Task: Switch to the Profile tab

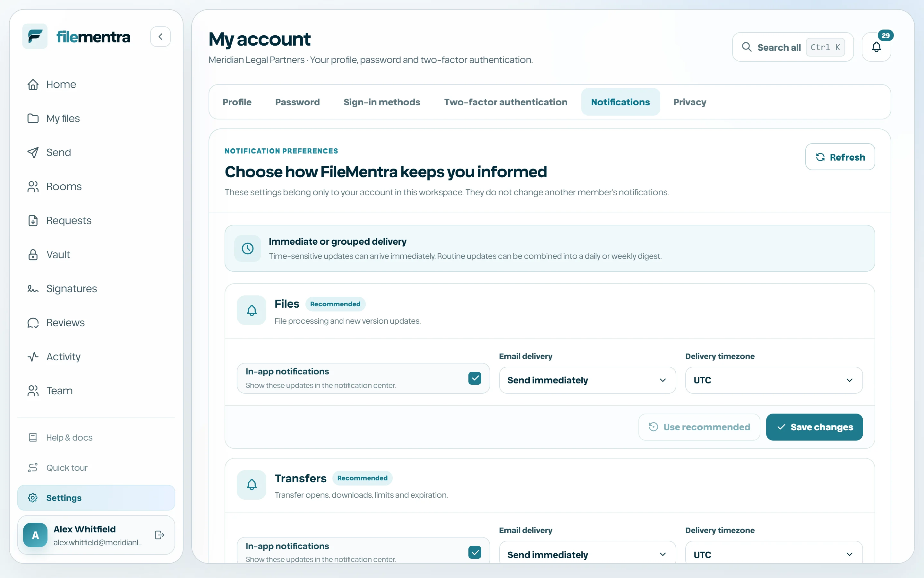Action: [x=237, y=102]
